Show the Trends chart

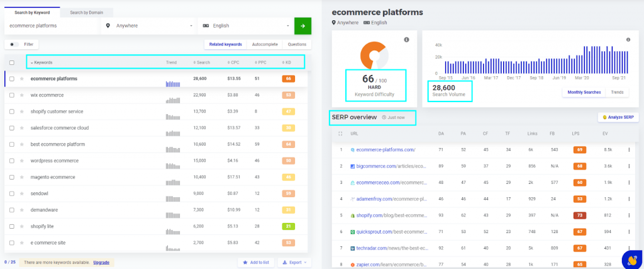(618, 92)
